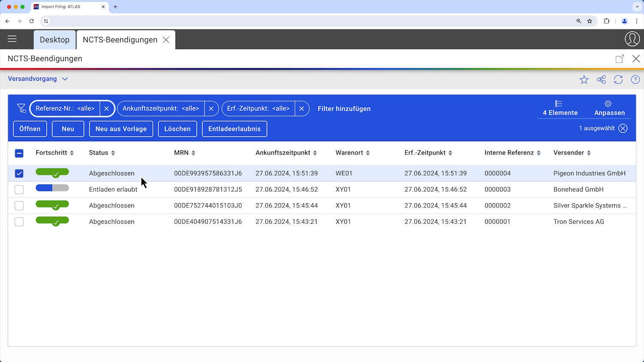Open the user profile icon

632,39
